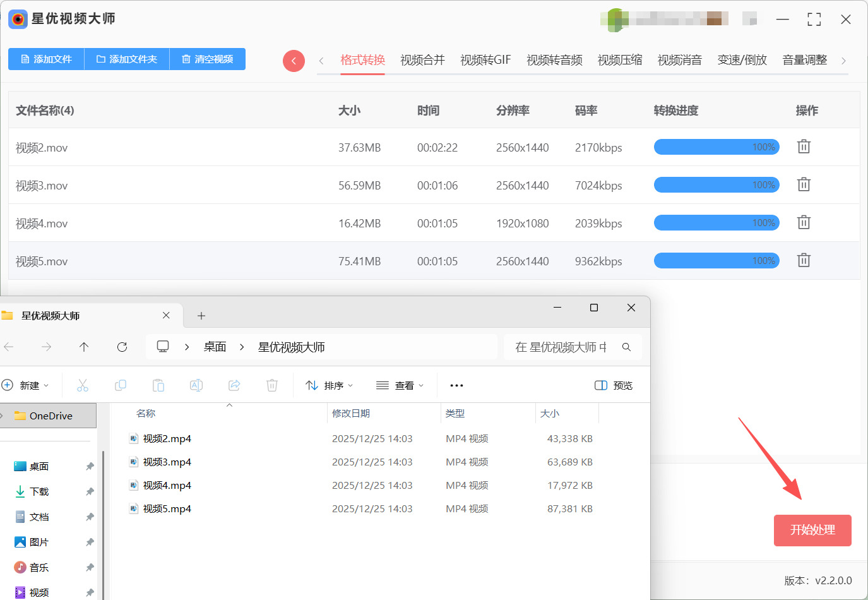
Task: Open the Explorer more options ellipsis
Action: click(x=456, y=385)
